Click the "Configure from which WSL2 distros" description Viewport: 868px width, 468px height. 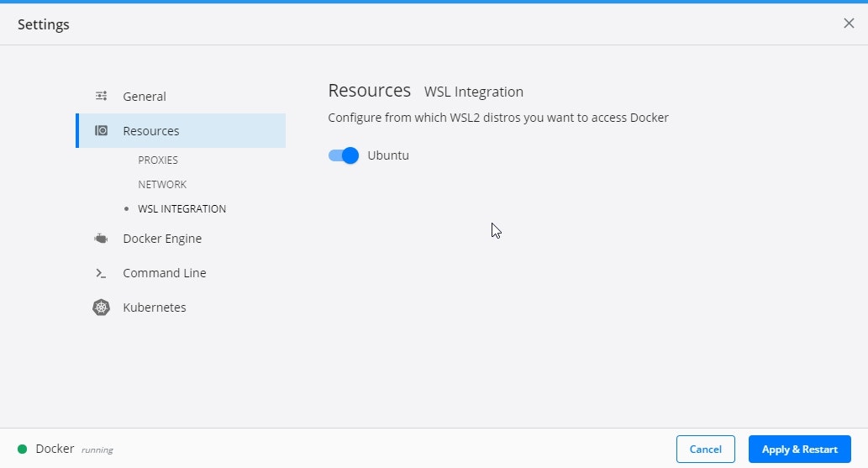point(498,118)
